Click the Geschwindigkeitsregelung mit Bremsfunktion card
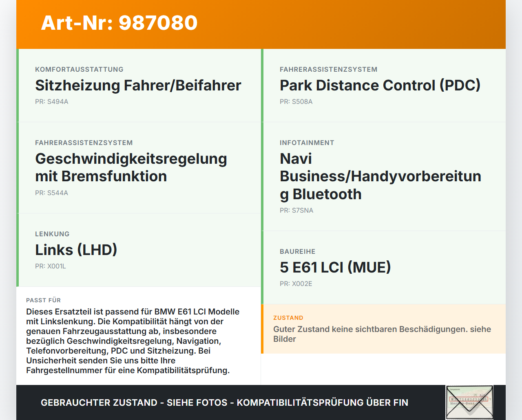Viewport: 522px width, 420px height. [139, 167]
